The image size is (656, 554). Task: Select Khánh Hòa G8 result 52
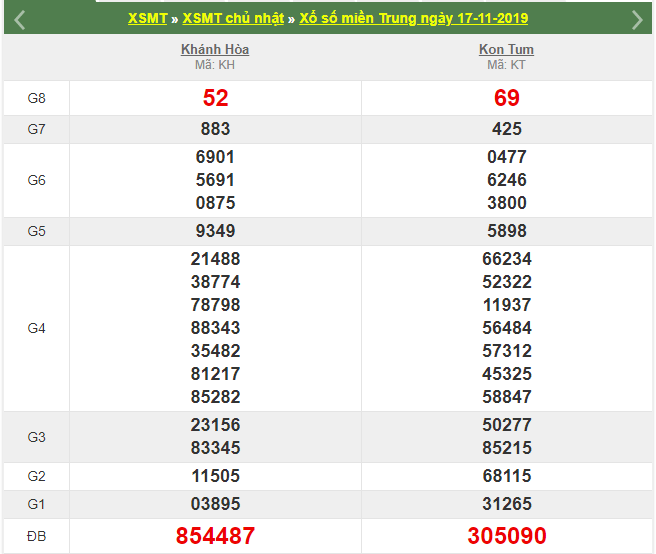tap(215, 98)
